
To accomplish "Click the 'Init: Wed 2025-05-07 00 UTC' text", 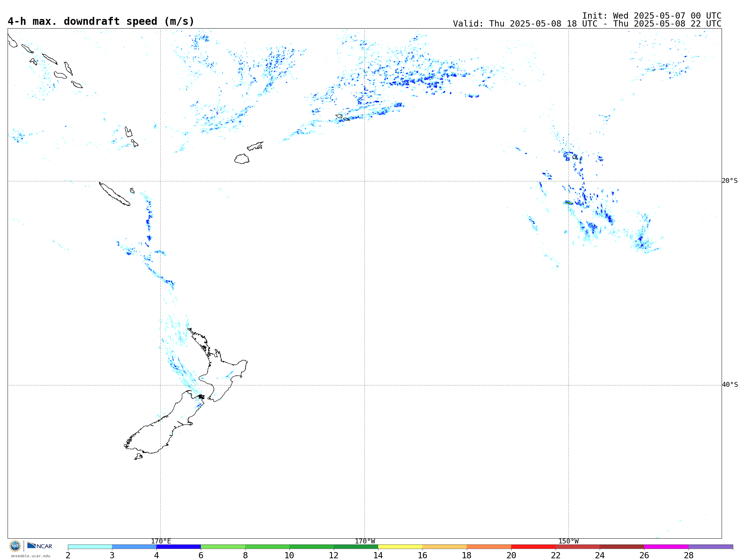I will tap(652, 16).
